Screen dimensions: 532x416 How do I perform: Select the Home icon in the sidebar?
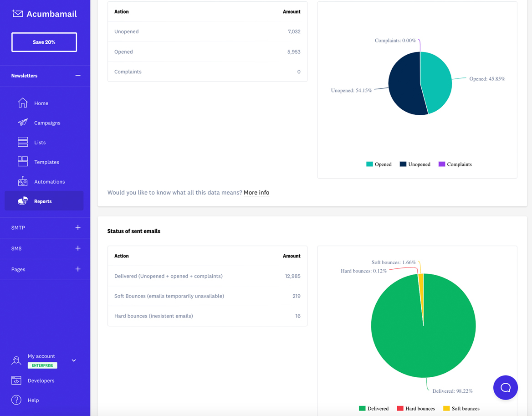[x=22, y=103]
